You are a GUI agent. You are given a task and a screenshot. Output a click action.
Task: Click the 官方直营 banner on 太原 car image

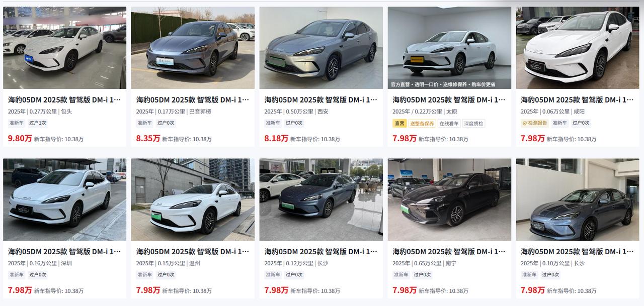[443, 84]
